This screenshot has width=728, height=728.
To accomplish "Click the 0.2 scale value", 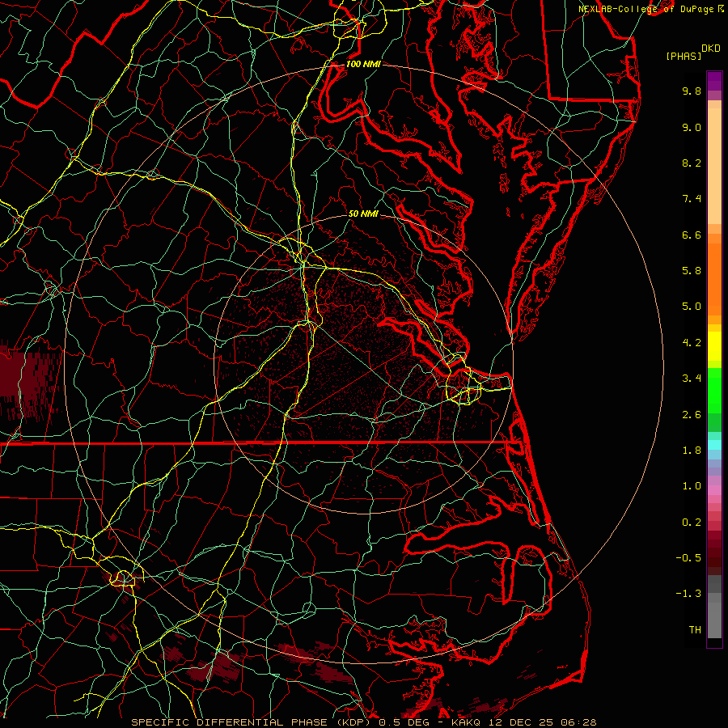I will pos(692,523).
